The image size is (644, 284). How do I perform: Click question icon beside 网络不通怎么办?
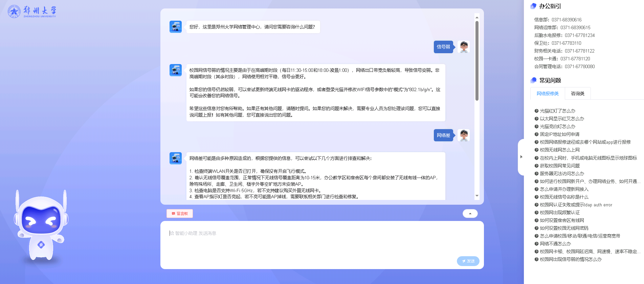coord(536,244)
